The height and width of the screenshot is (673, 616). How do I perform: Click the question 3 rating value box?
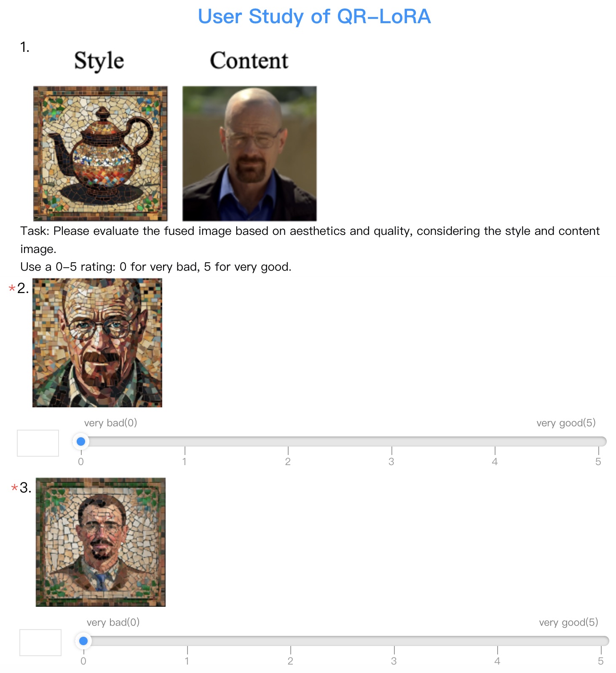(x=40, y=643)
